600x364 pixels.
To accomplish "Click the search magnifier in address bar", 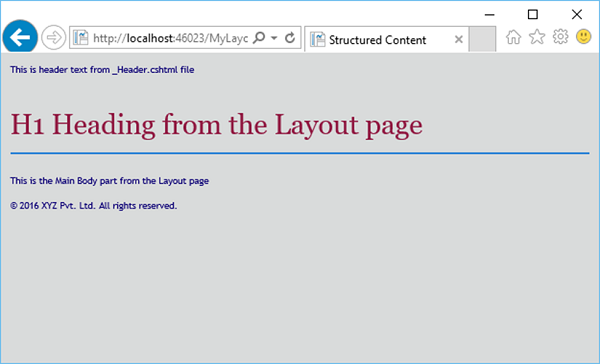I will [x=259, y=38].
